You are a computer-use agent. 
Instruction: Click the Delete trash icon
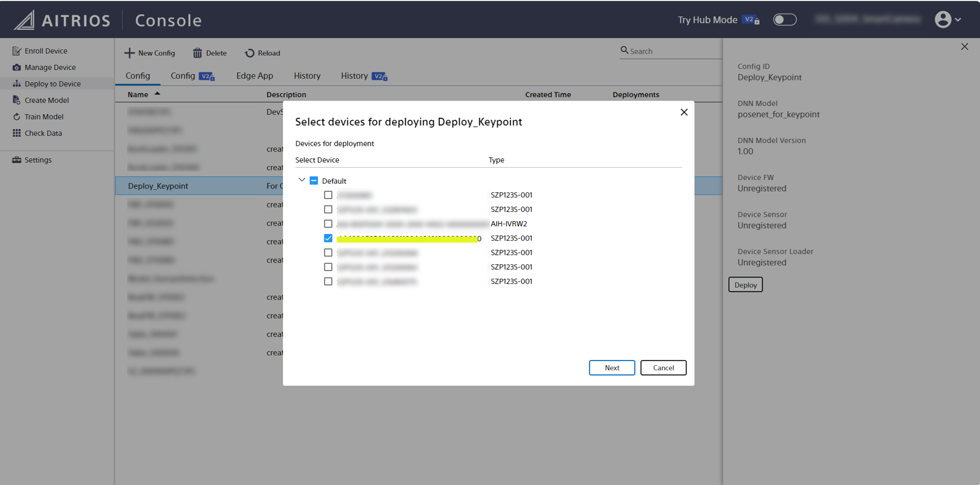(x=197, y=53)
